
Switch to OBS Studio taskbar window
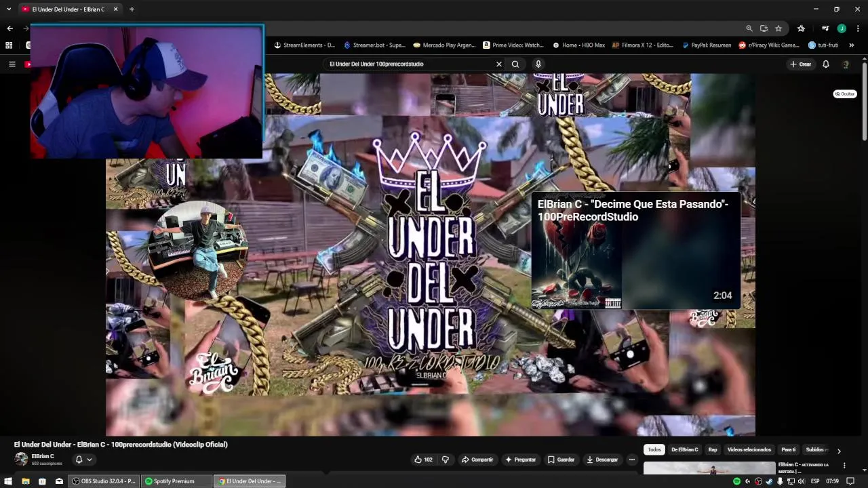(105, 481)
